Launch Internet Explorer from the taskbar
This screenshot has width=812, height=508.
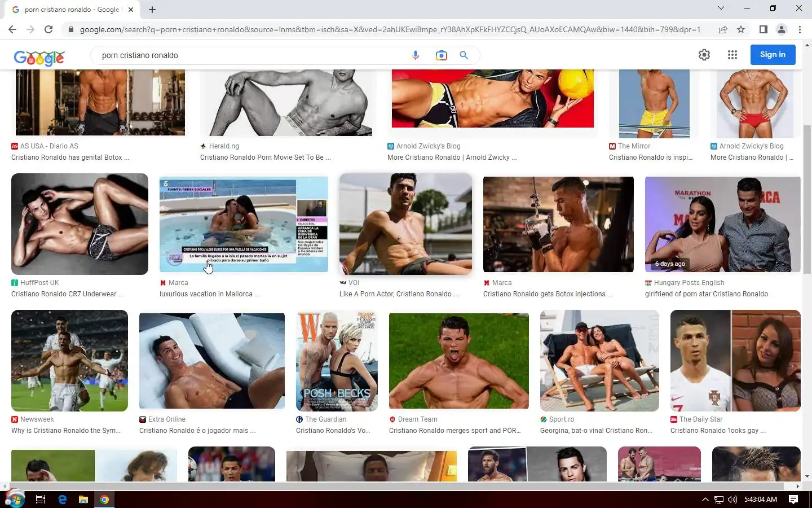pyautogui.click(x=62, y=500)
